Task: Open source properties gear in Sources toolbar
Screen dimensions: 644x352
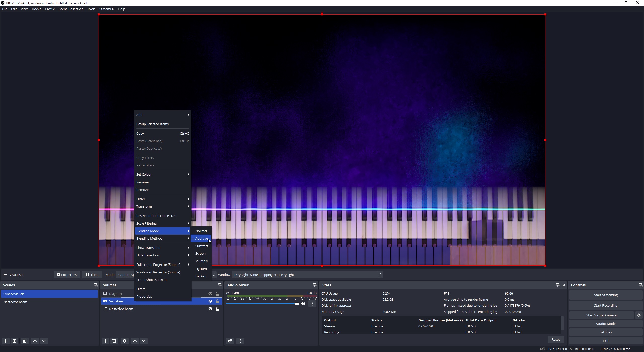Action: [125, 341]
